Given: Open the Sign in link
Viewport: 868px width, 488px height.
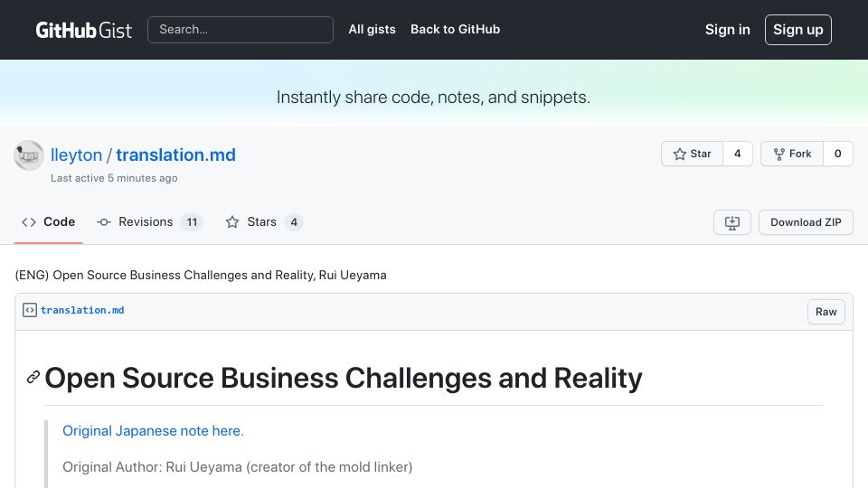Looking at the screenshot, I should (727, 30).
